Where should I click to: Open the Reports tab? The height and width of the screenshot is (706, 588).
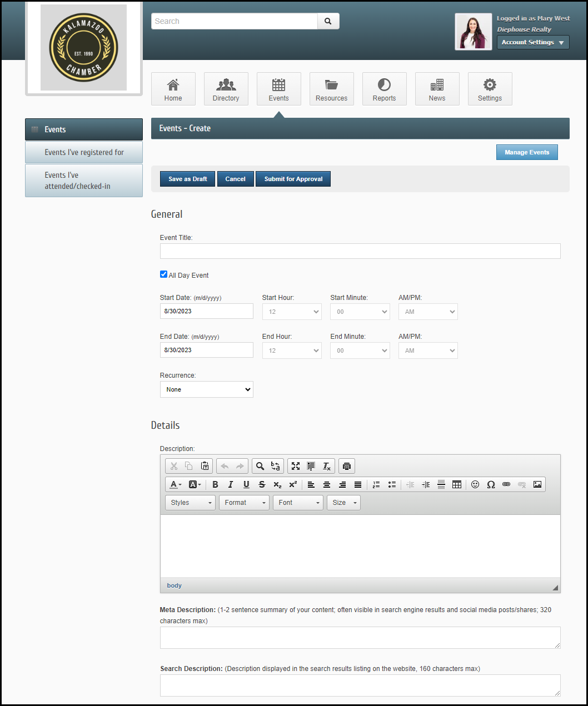click(x=384, y=89)
